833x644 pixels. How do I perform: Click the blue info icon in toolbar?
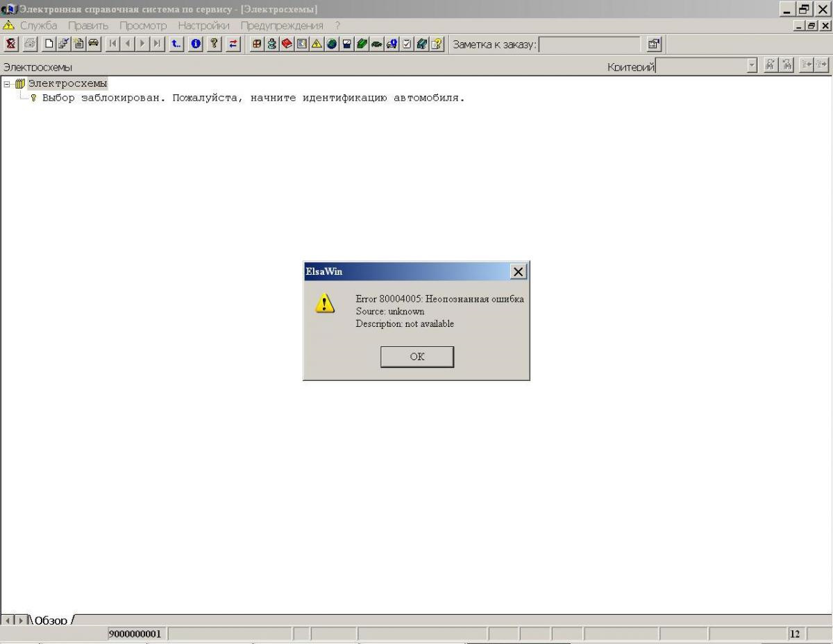[196, 44]
